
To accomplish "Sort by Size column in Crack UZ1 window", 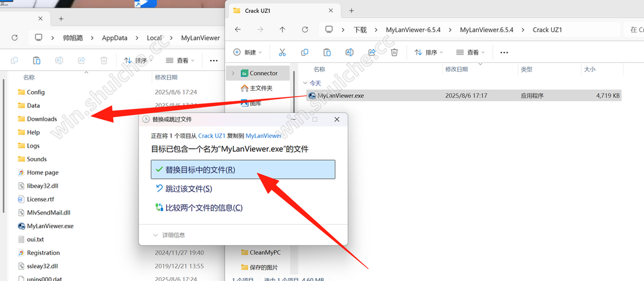I will tap(589, 69).
